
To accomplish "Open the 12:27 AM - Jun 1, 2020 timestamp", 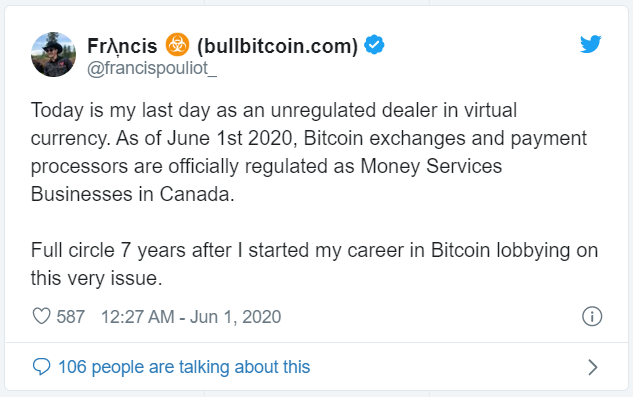I will click(x=191, y=317).
